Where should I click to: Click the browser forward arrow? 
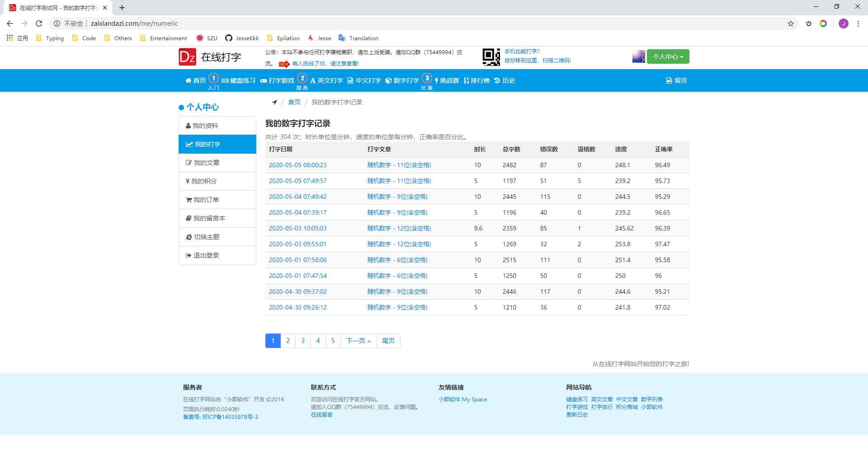[x=24, y=23]
